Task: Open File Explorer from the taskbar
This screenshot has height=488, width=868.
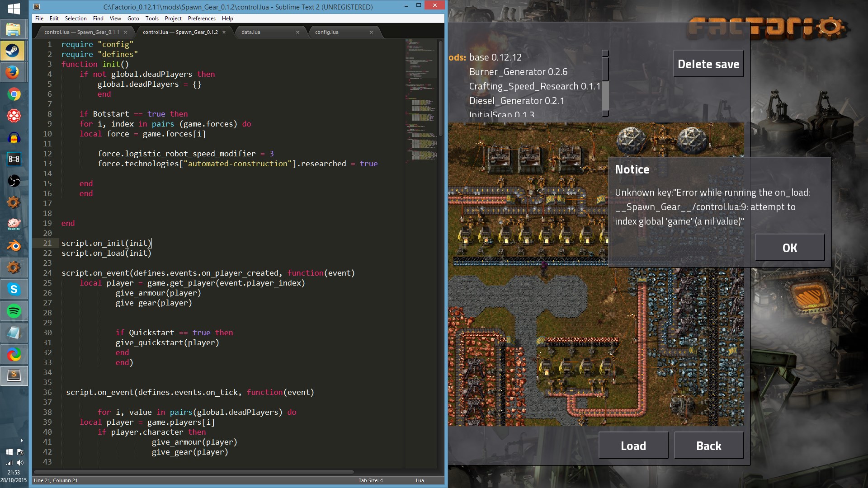Action: point(14,29)
